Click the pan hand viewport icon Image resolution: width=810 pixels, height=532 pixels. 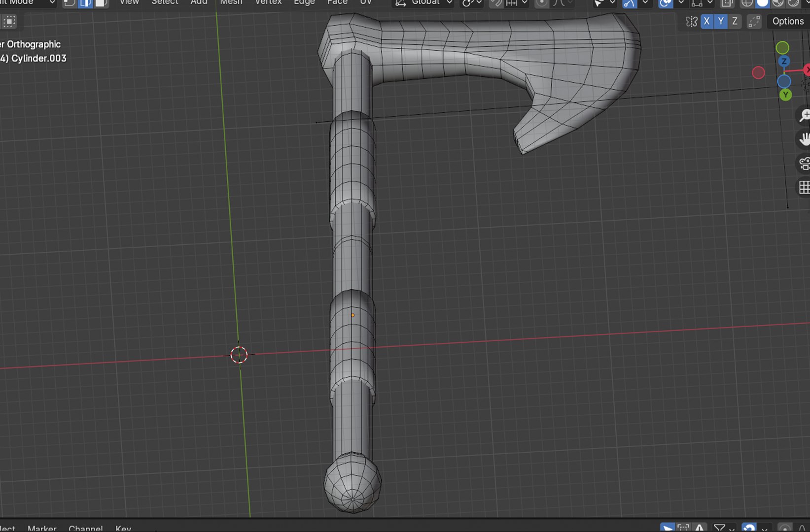804,139
